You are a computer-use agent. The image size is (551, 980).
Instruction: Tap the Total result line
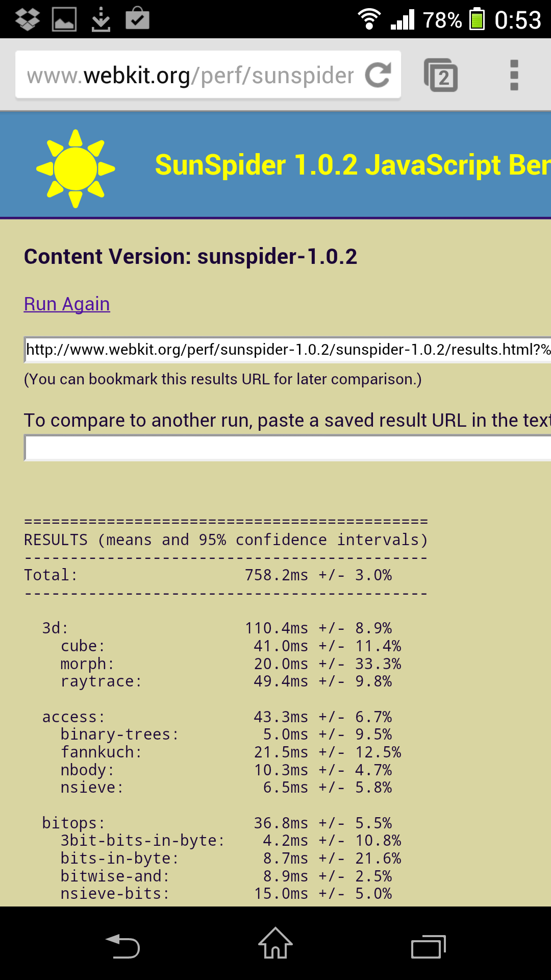coord(208,575)
